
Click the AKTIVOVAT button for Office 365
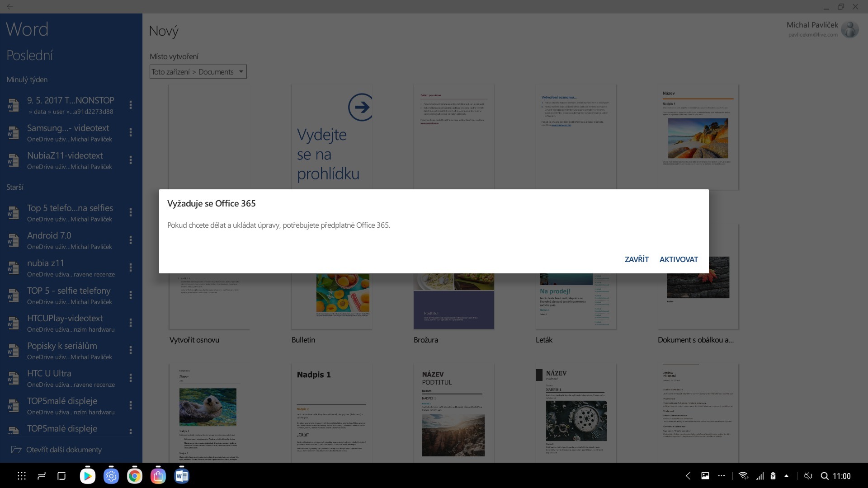point(679,259)
